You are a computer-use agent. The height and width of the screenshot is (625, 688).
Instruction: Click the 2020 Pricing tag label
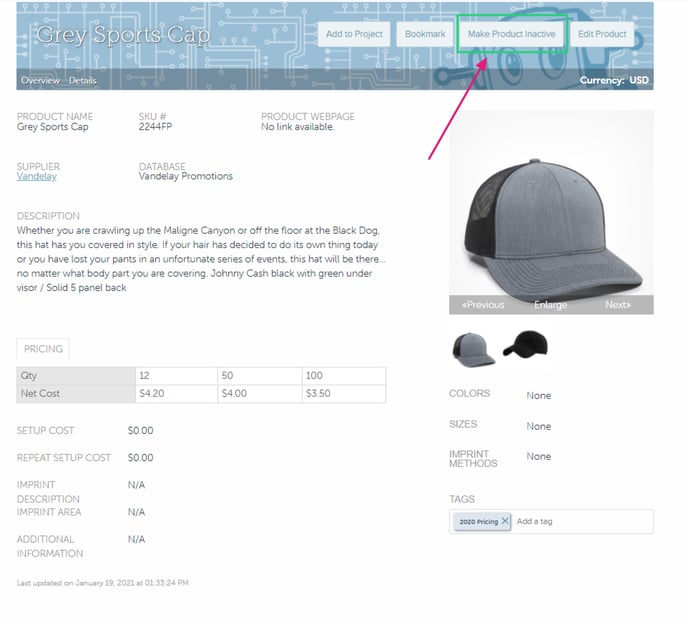point(478,521)
